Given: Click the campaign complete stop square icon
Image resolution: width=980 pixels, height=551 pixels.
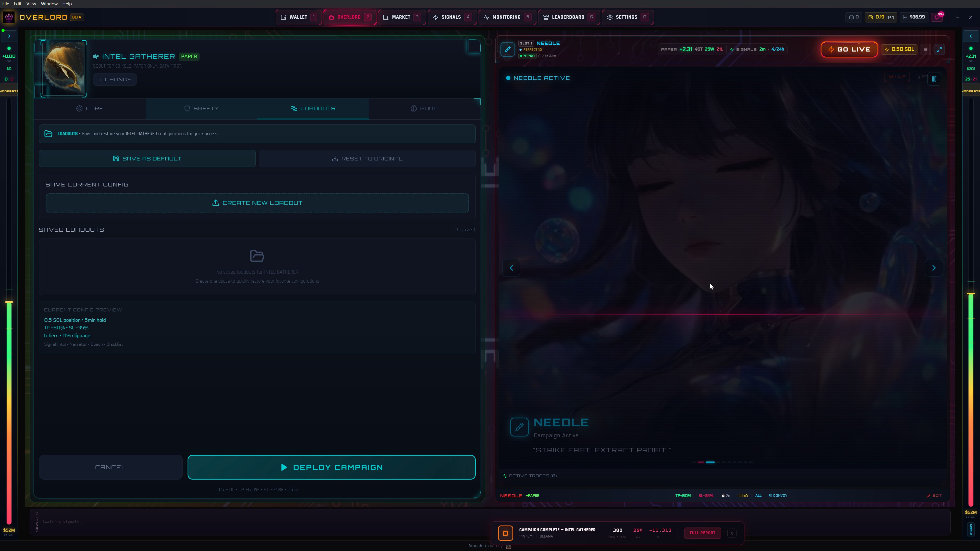Looking at the screenshot, I should click(506, 533).
